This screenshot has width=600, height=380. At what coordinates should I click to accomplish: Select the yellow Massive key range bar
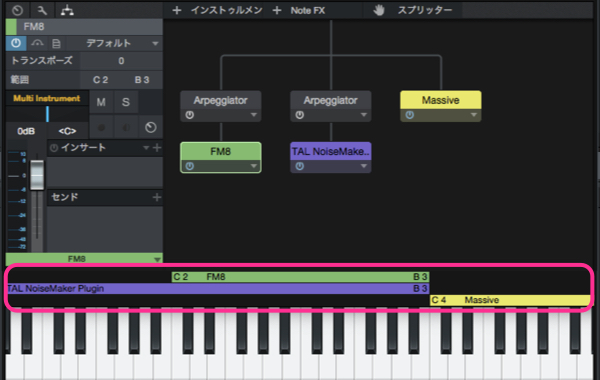[x=510, y=300]
